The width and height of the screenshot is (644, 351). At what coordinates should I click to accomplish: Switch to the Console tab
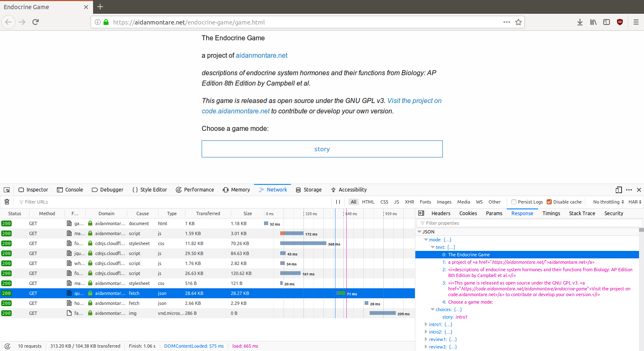(x=70, y=190)
